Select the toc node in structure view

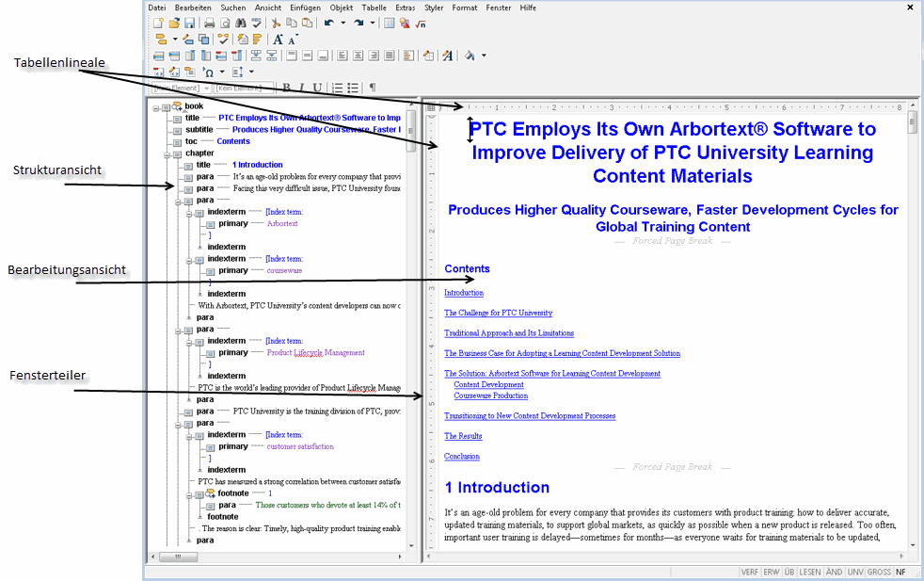click(191, 141)
